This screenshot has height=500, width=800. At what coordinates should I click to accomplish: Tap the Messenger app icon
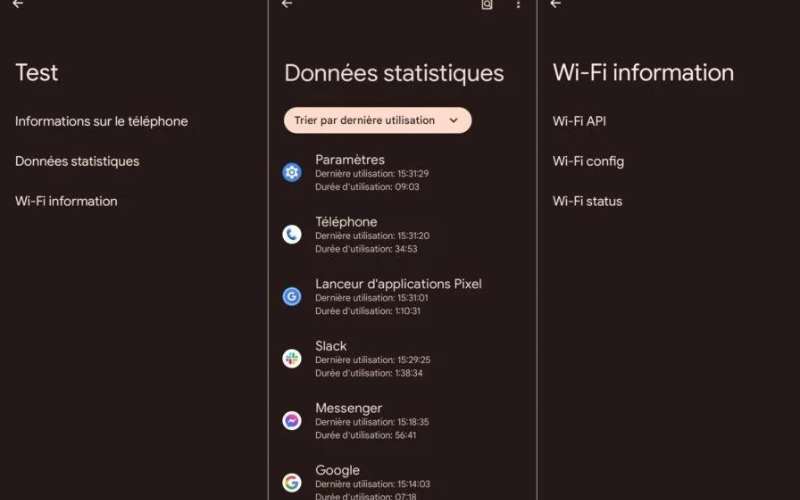pyautogui.click(x=292, y=420)
